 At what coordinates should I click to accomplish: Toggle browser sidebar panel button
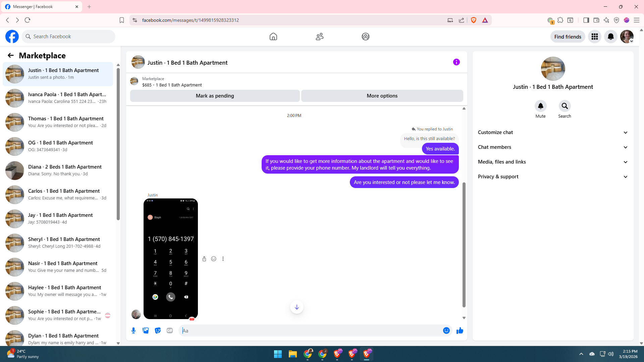pyautogui.click(x=586, y=20)
